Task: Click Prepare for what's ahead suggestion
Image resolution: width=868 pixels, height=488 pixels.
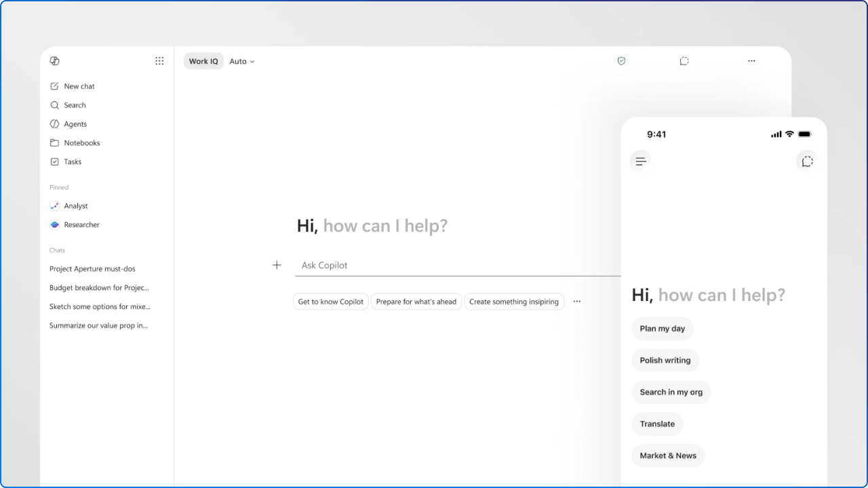Action: [416, 302]
